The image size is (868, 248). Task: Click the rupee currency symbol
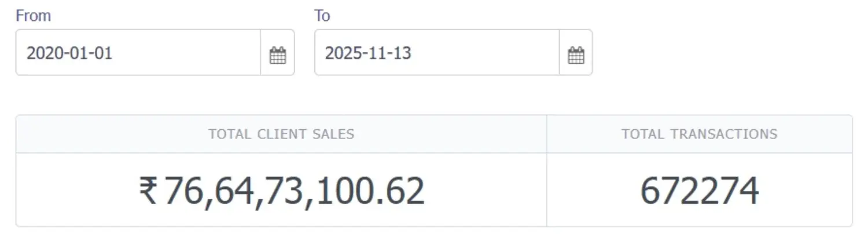(x=148, y=191)
